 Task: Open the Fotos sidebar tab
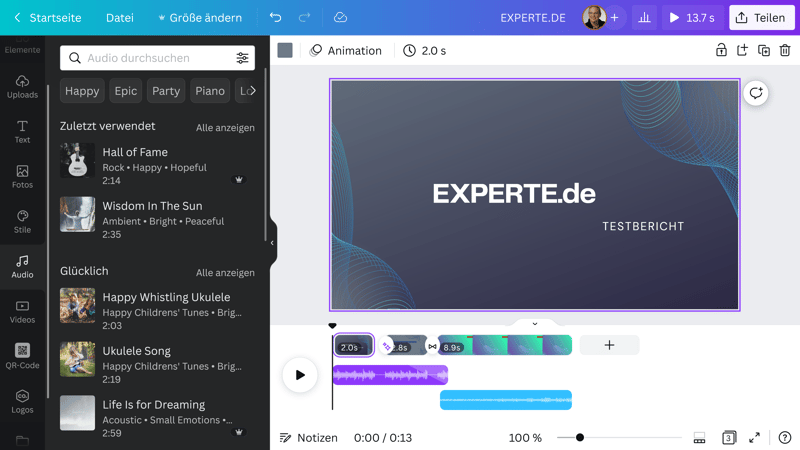pos(22,177)
